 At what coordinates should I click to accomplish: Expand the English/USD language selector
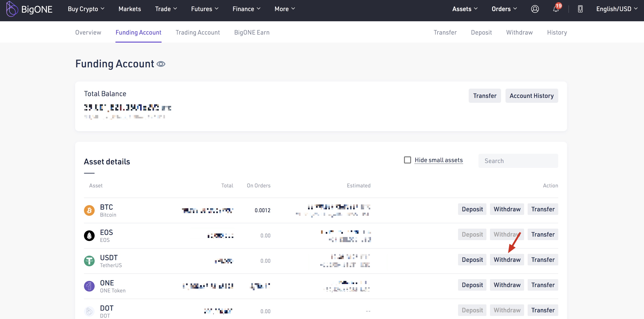(x=616, y=9)
